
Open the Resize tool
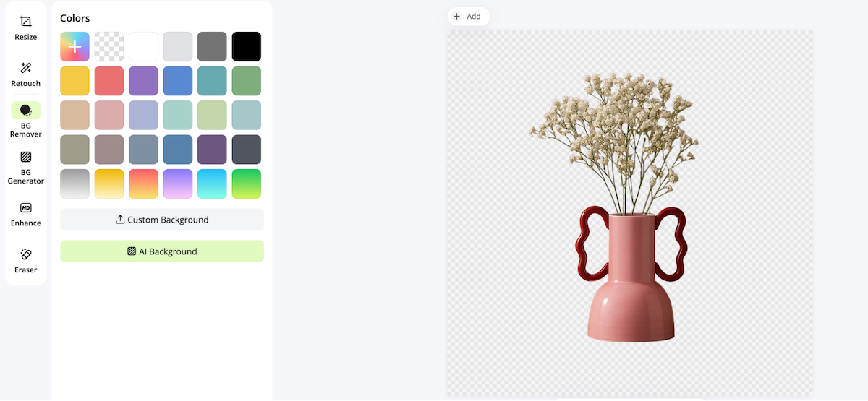click(x=26, y=27)
